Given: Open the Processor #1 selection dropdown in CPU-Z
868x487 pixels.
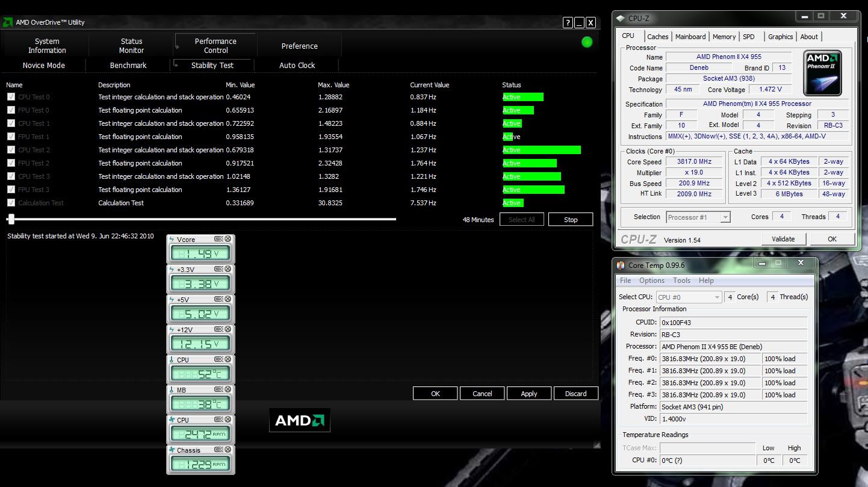Looking at the screenshot, I should click(x=698, y=217).
